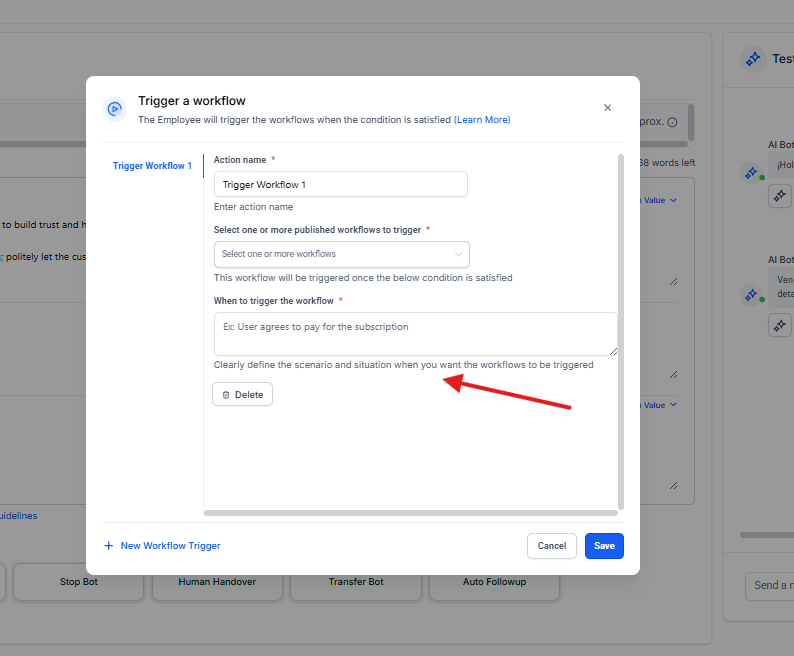Click the info icon next to prox.
Screen dimensions: 794x656
pos(672,122)
